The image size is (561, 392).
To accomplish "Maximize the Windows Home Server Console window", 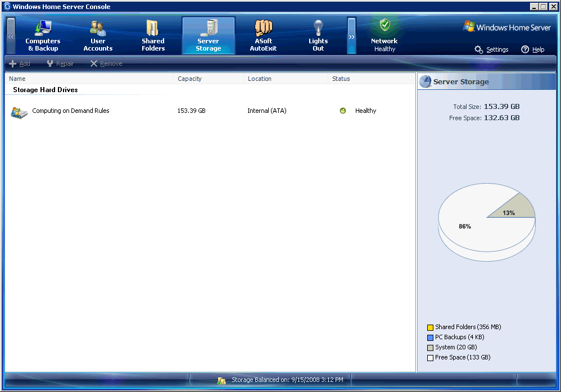I will (543, 6).
